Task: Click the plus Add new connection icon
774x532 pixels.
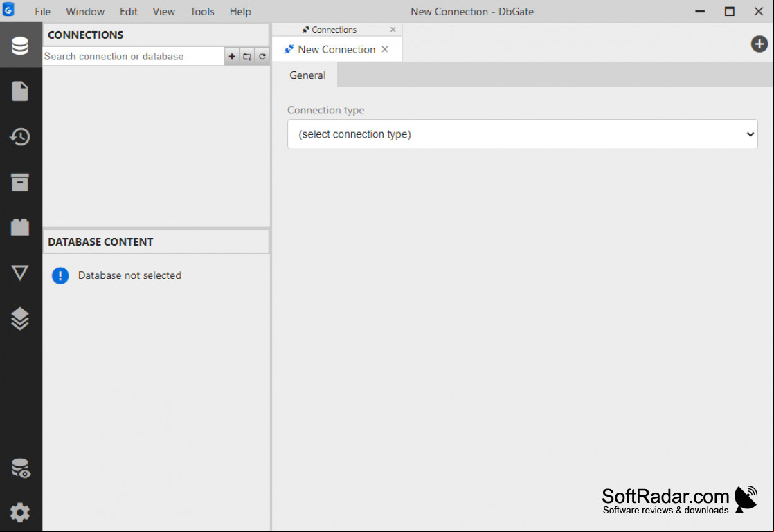Action: [x=231, y=56]
